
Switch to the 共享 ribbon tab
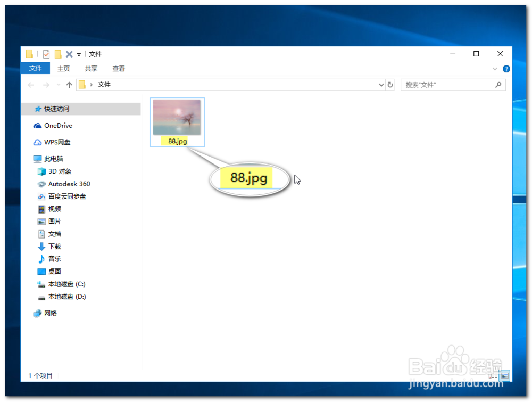pyautogui.click(x=91, y=69)
